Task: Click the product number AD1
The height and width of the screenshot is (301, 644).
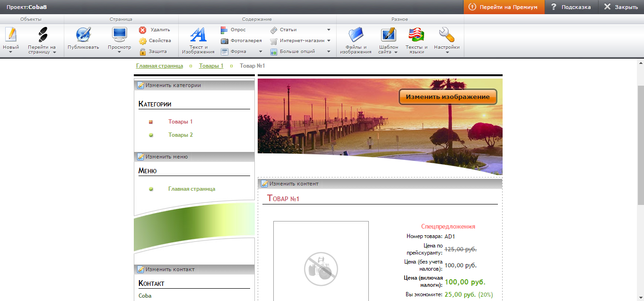Action: [x=450, y=236]
